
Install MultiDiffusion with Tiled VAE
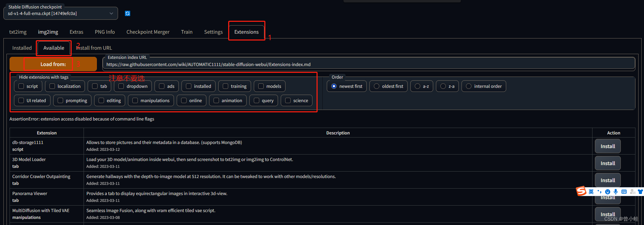(x=608, y=214)
